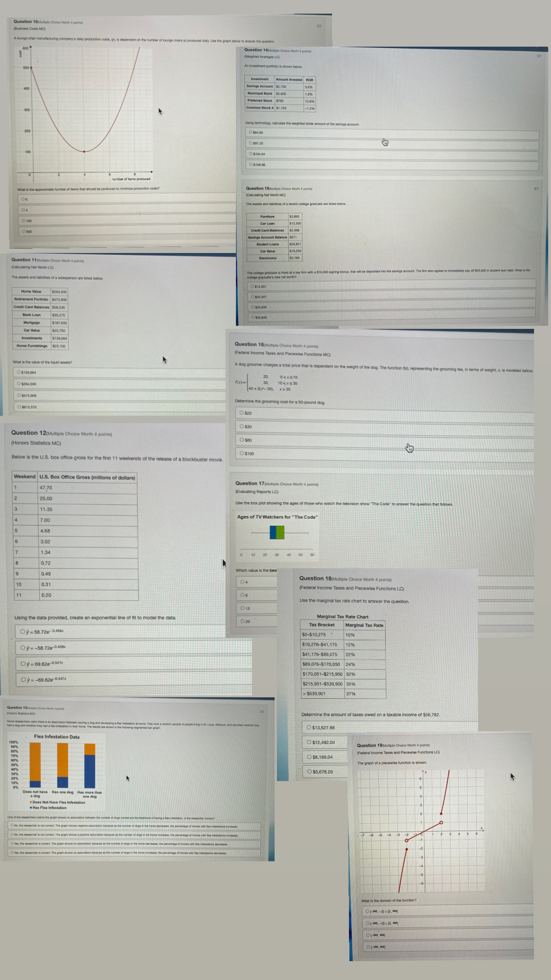
Task: Flag Question 14 using the flag icon
Action: click(x=539, y=56)
